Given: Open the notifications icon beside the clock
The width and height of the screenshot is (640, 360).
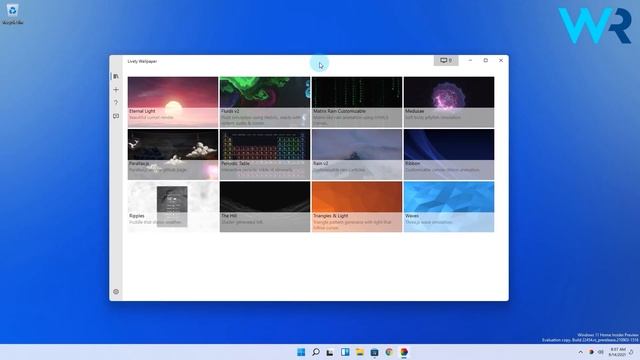Looking at the screenshot, I should 631,352.
